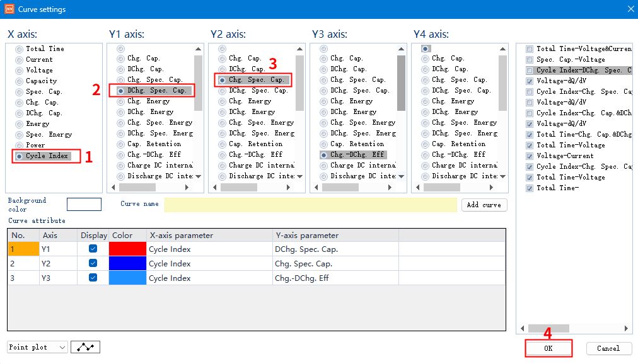Click Y3 axis list up scroll arrow

pyautogui.click(x=401, y=48)
